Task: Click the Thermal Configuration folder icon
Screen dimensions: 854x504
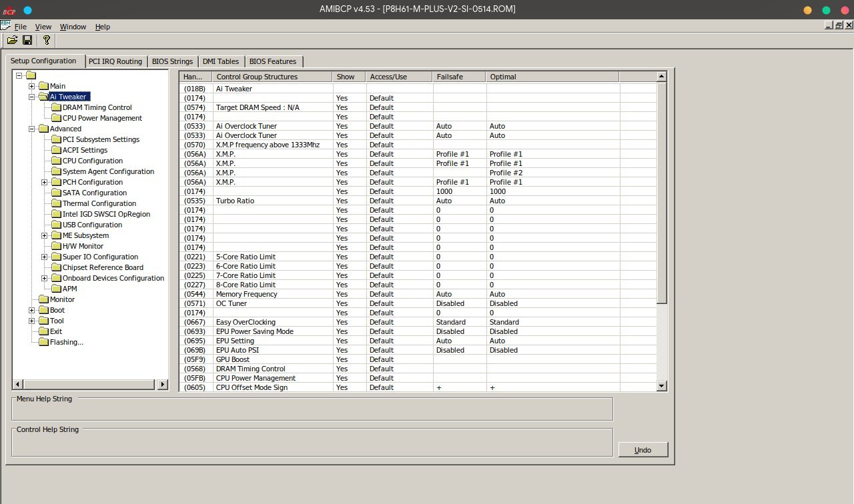Action: [x=56, y=203]
